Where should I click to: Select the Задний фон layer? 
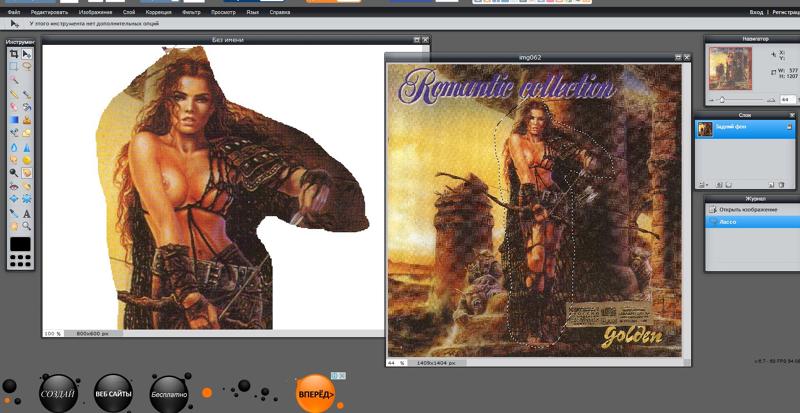click(746, 129)
